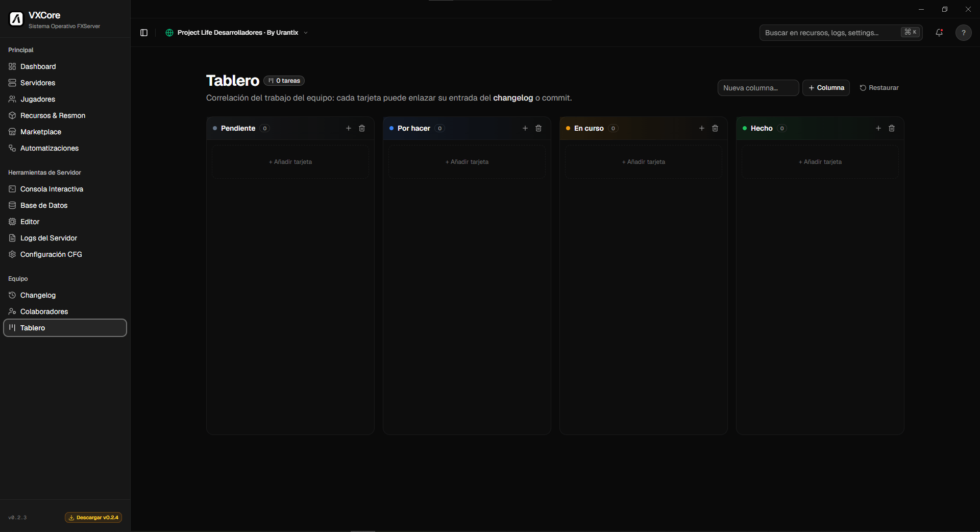Delete the Pendiente column with trash icon

pos(362,128)
